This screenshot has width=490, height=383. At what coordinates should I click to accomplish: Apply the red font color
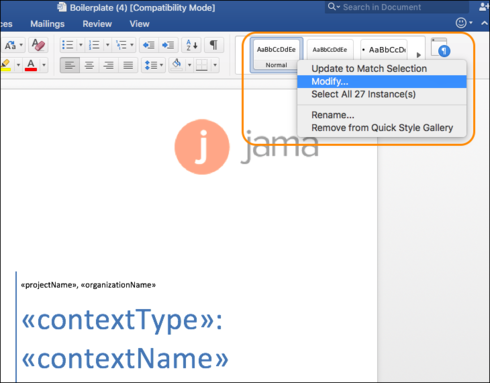click(31, 65)
